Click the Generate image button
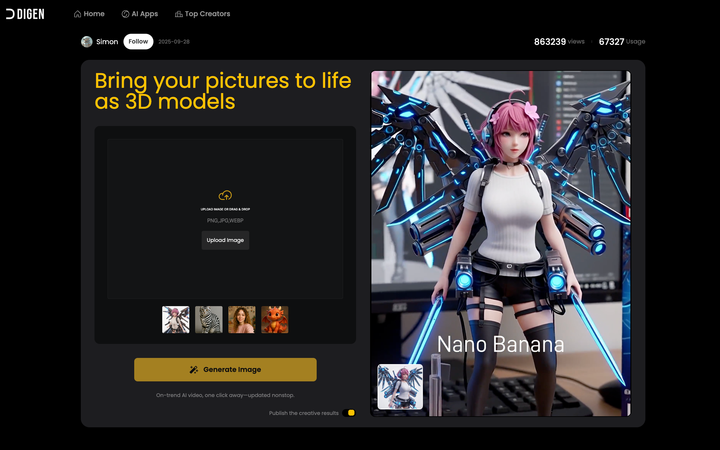 tap(225, 370)
